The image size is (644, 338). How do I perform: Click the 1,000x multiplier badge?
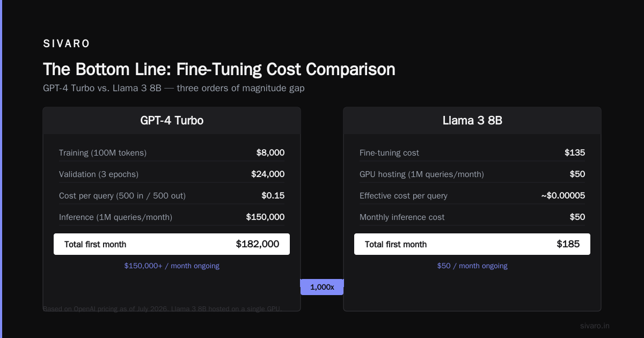coord(322,287)
